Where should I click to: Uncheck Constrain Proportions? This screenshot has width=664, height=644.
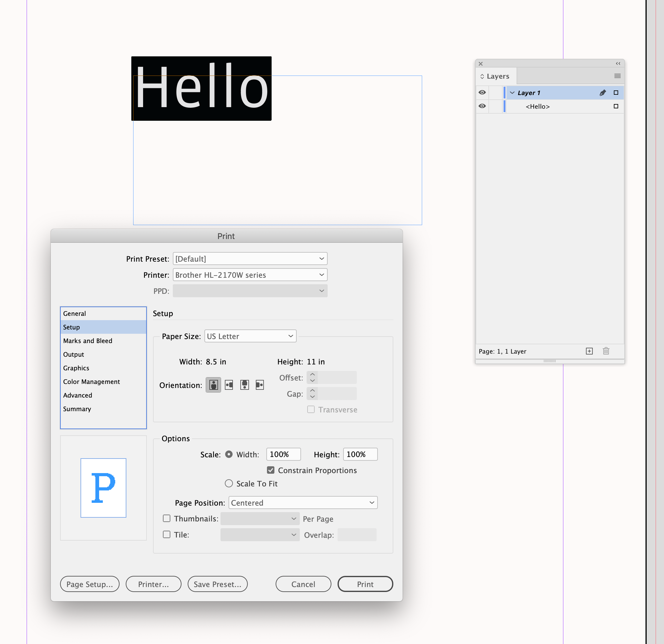coord(270,470)
